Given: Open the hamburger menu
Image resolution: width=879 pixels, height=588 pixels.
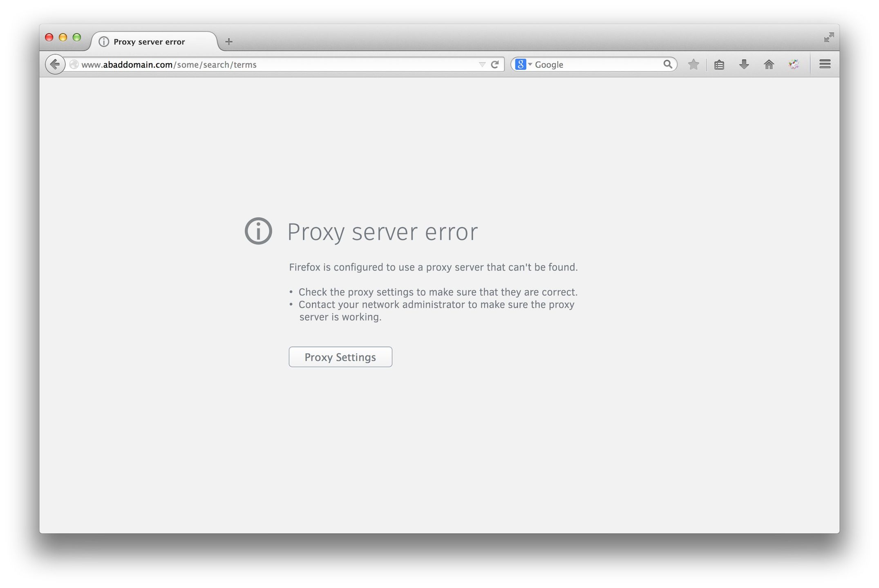Looking at the screenshot, I should [825, 64].
